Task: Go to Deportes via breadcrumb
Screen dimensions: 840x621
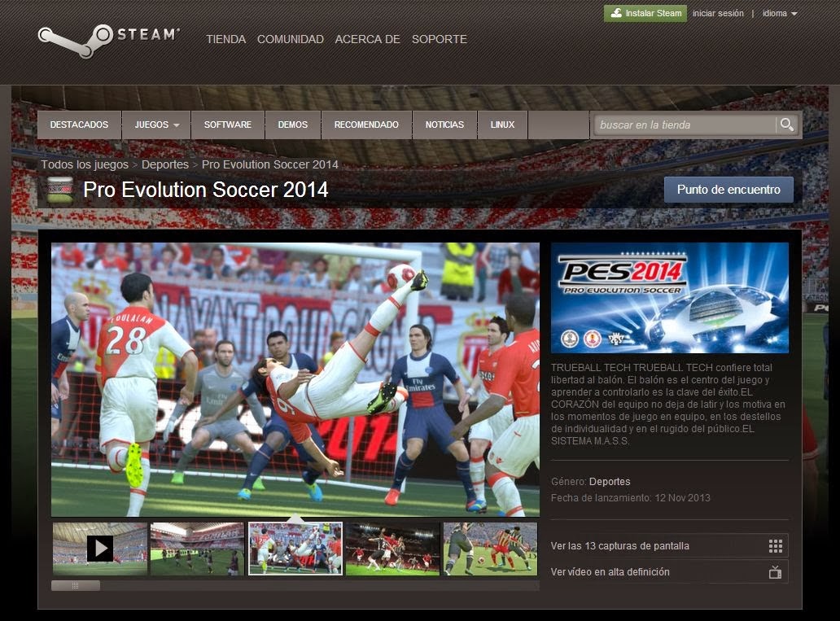Action: [165, 164]
